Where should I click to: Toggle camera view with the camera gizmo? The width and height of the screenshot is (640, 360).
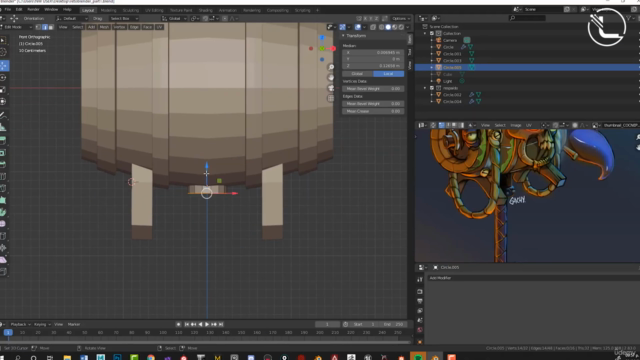click(x=331, y=88)
